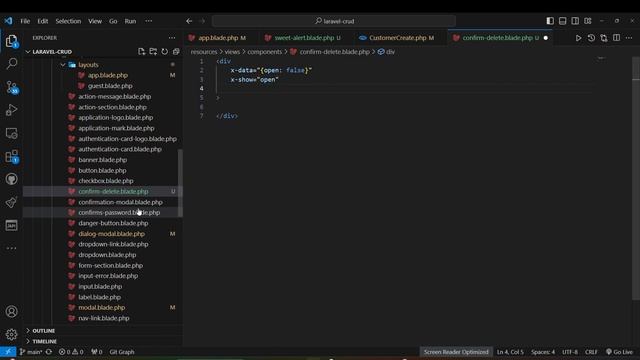Image resolution: width=640 pixels, height=360 pixels.
Task: Switch to the app.blade.php tab
Action: click(218, 38)
